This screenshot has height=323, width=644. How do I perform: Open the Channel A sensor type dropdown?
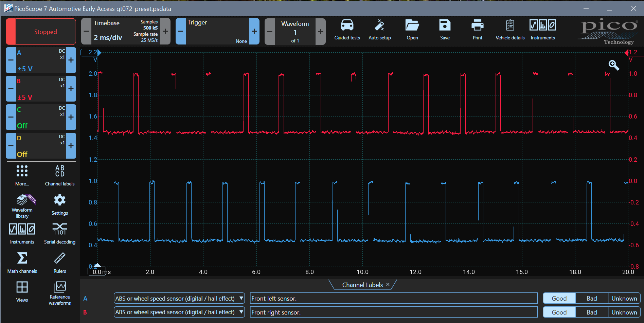[x=241, y=298]
